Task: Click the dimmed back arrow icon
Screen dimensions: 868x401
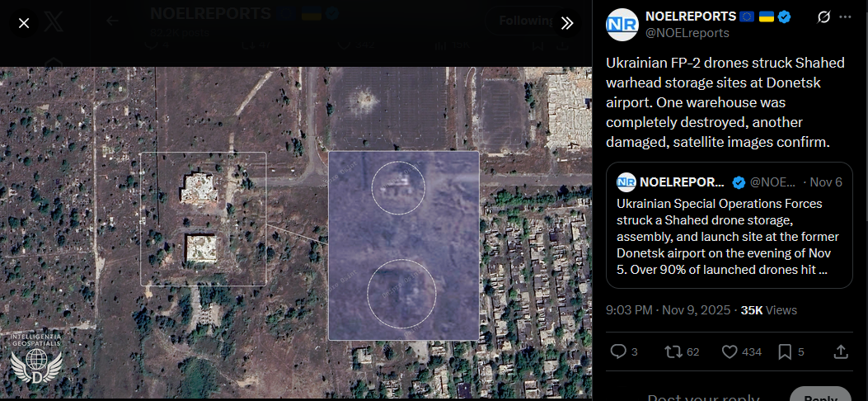Action: 112,21
